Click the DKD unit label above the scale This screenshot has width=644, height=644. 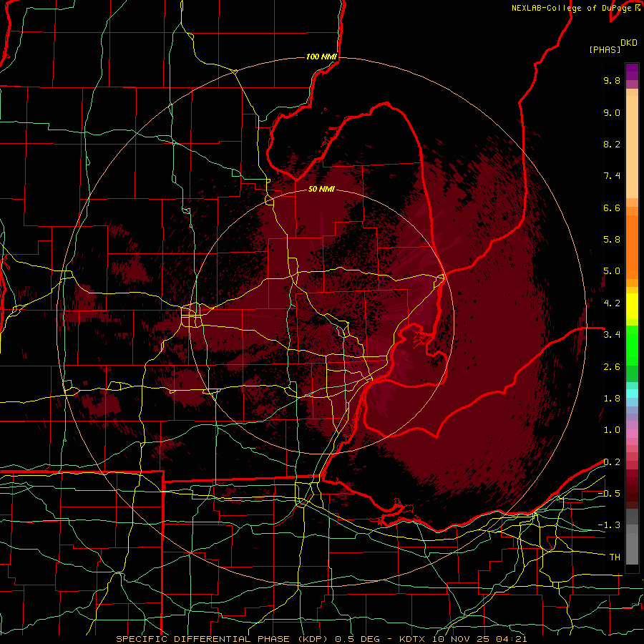pos(629,43)
